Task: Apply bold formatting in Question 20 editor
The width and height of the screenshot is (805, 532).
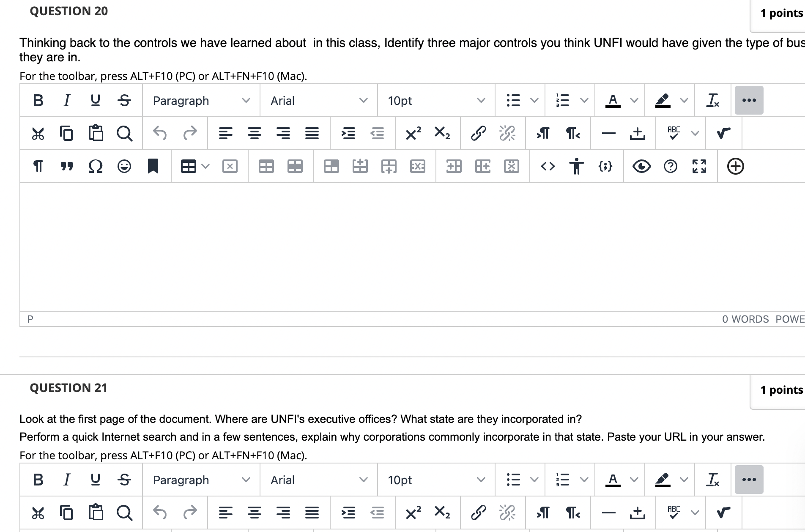Action: point(37,100)
